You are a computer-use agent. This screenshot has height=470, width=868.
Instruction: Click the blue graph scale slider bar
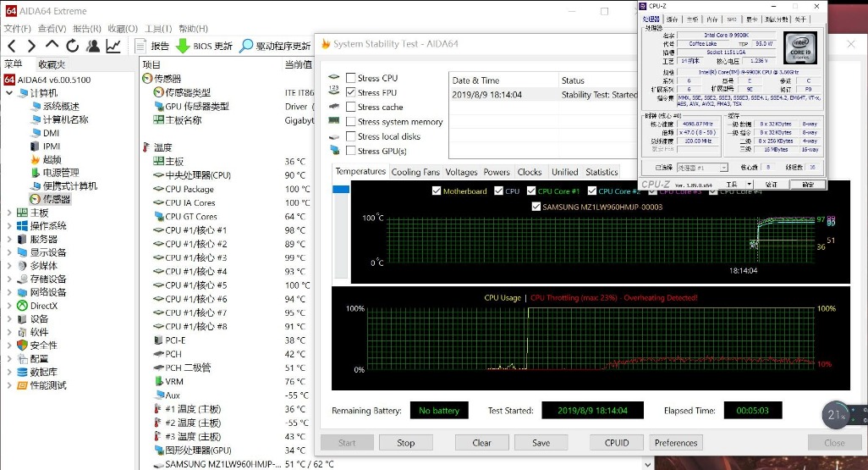341,190
